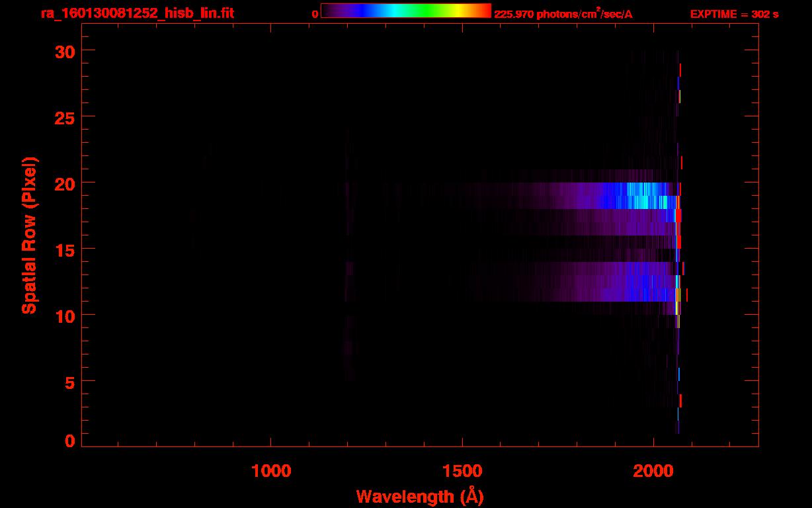This screenshot has height=508, width=812.
Task: Click the spatial row 30 tick label
Action: point(64,51)
